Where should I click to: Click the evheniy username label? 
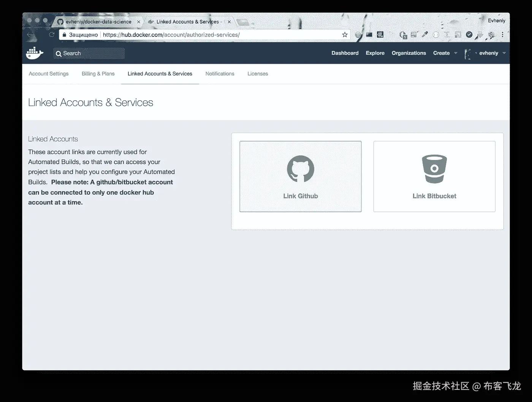point(489,53)
